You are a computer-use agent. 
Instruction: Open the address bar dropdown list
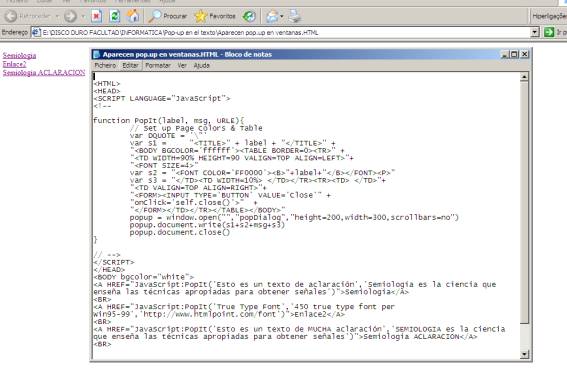(535, 33)
